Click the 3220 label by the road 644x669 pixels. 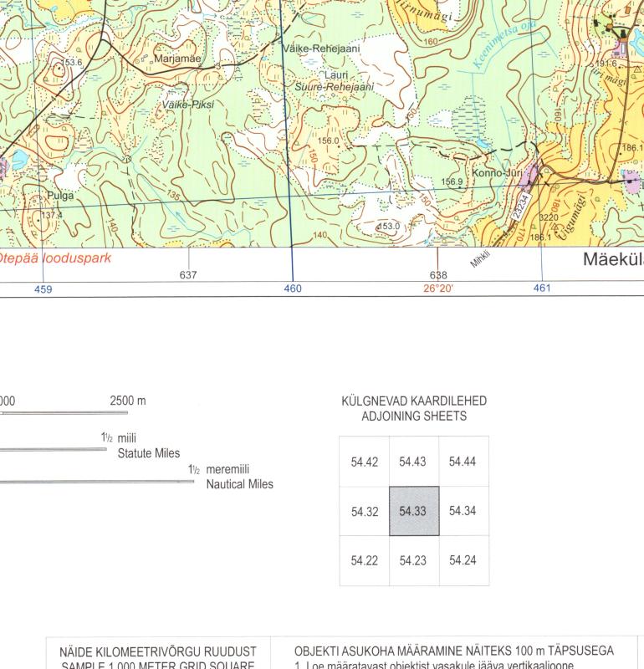coord(549,217)
